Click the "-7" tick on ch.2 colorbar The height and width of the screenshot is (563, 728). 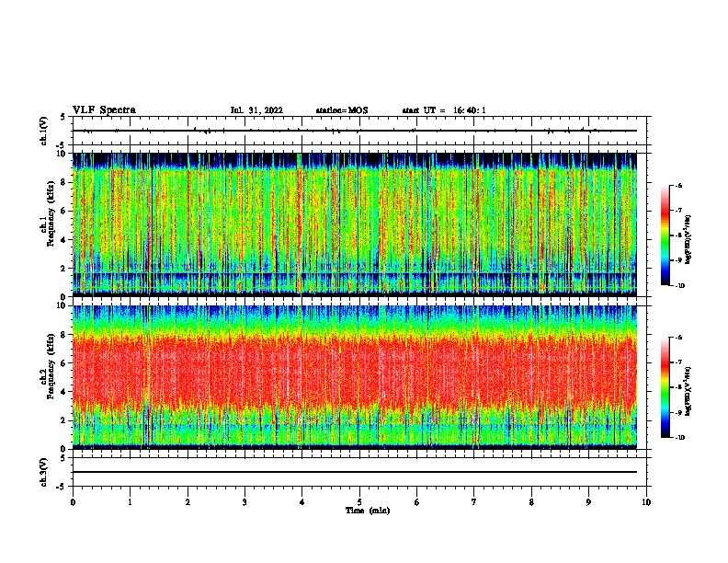point(678,362)
